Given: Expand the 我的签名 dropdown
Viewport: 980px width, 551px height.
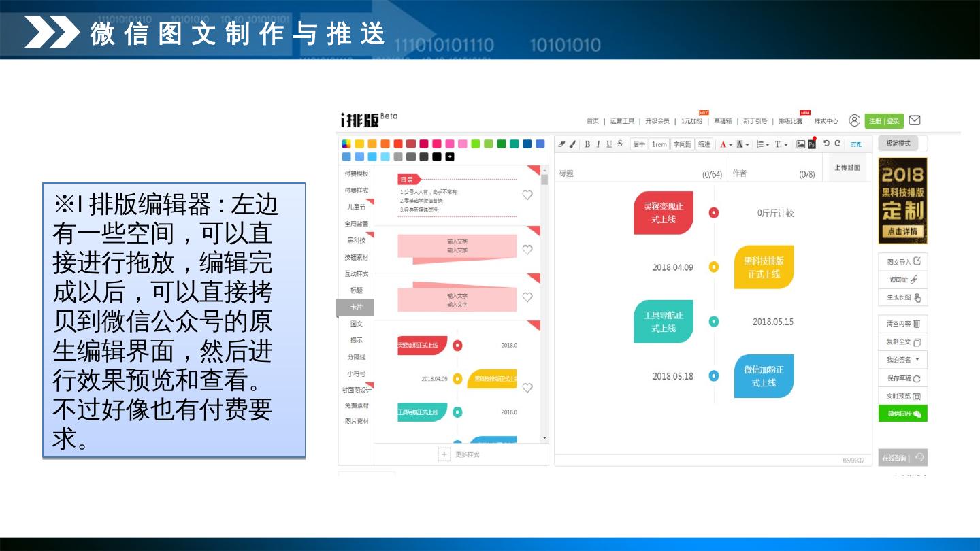Looking at the screenshot, I should point(902,360).
